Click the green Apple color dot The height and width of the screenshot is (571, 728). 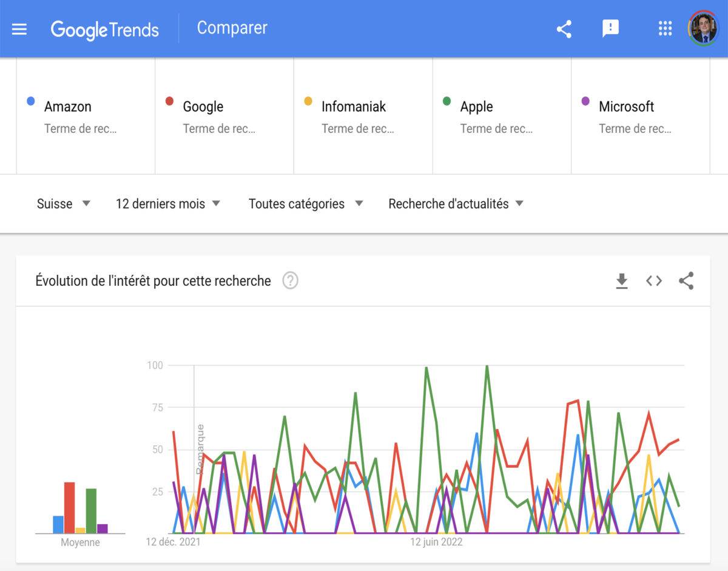(447, 101)
